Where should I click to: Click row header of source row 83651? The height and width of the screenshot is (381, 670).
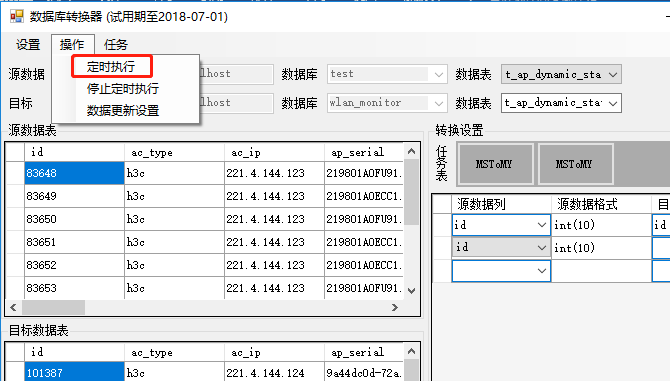coord(15,242)
